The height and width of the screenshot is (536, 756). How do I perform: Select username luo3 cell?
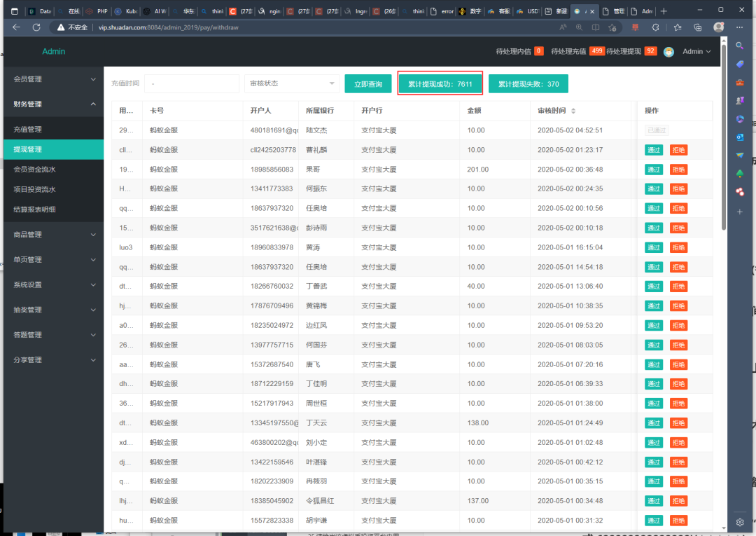(127, 247)
